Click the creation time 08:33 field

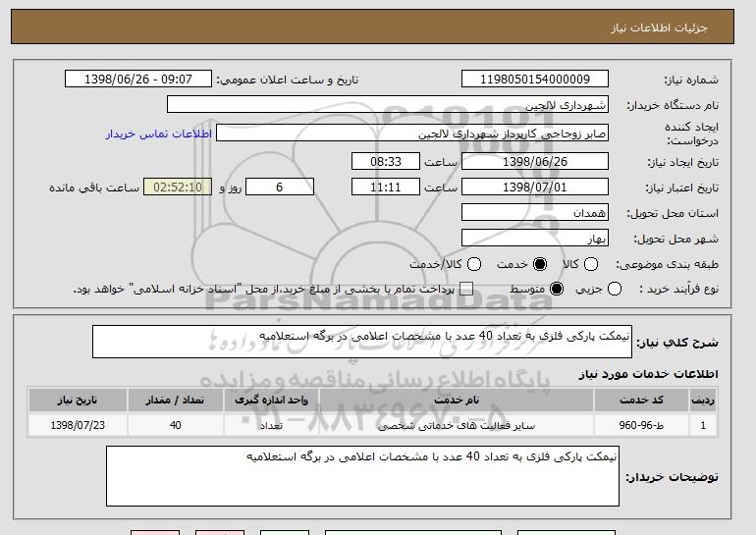[x=386, y=161]
